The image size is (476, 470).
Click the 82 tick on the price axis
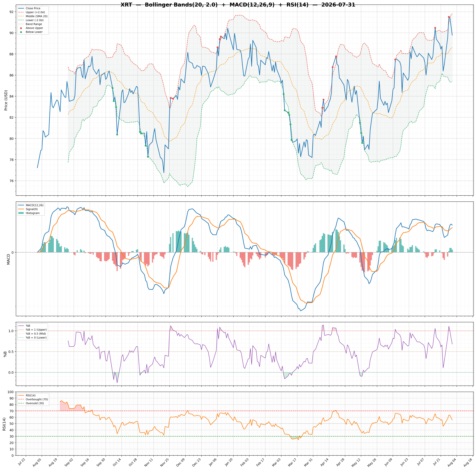pos(12,118)
